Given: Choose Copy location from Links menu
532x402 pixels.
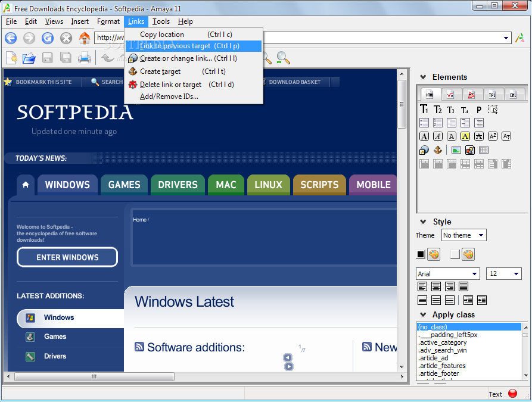Looking at the screenshot, I should [x=194, y=35].
